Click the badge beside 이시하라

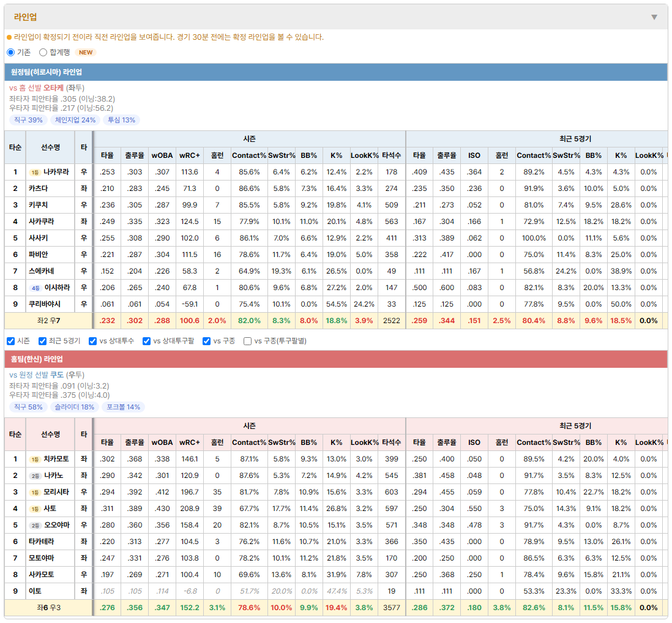[x=35, y=288]
